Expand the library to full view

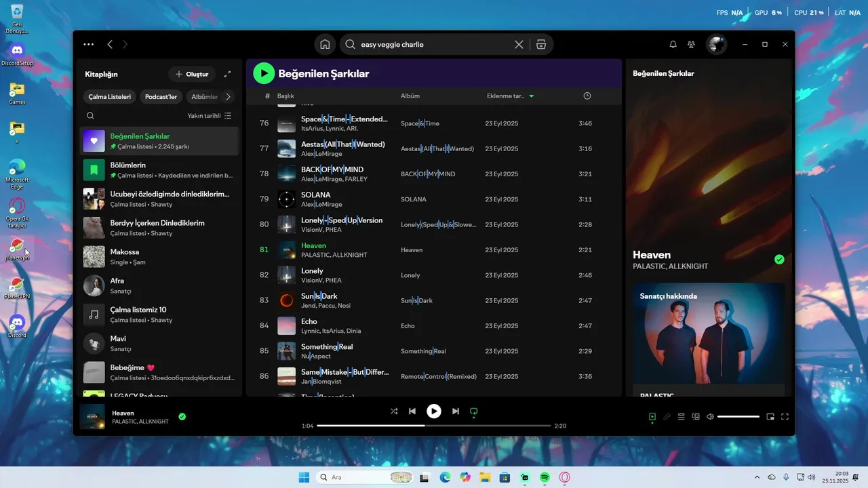point(227,74)
